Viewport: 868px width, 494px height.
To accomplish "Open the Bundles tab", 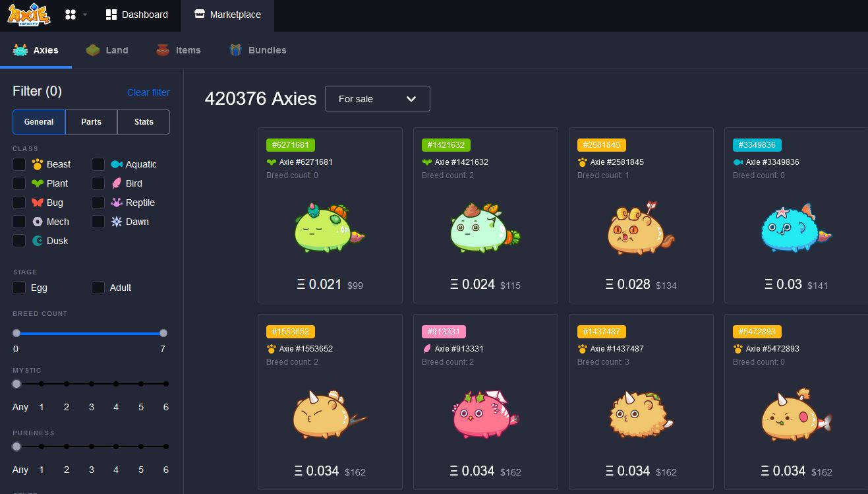I will click(x=258, y=50).
